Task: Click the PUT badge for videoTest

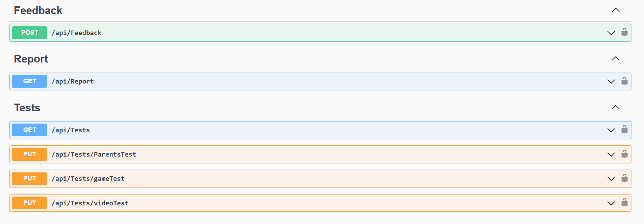Action: [x=29, y=203]
